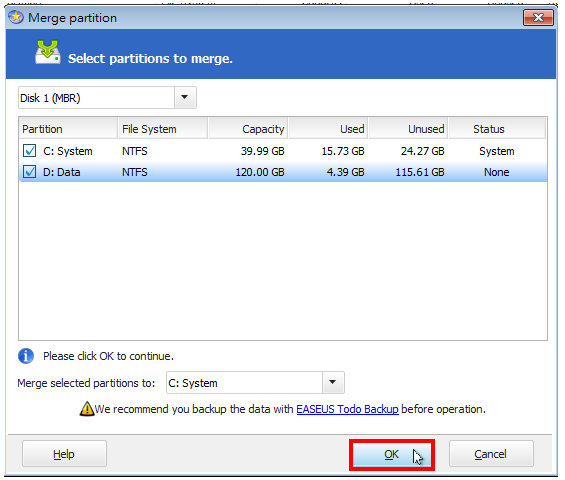This screenshot has height=480, width=565.
Task: Click the Unused column header
Action: click(408, 129)
